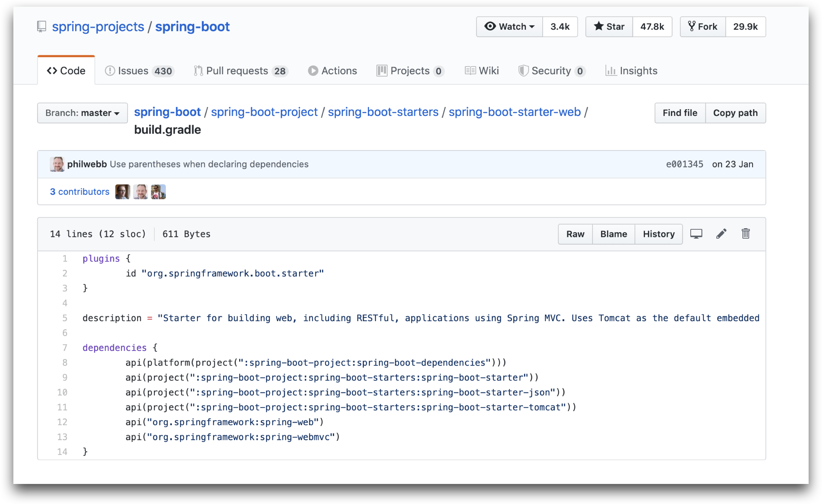Open the Watch dropdown
Viewport: 822px width, 504px height.
click(x=509, y=26)
